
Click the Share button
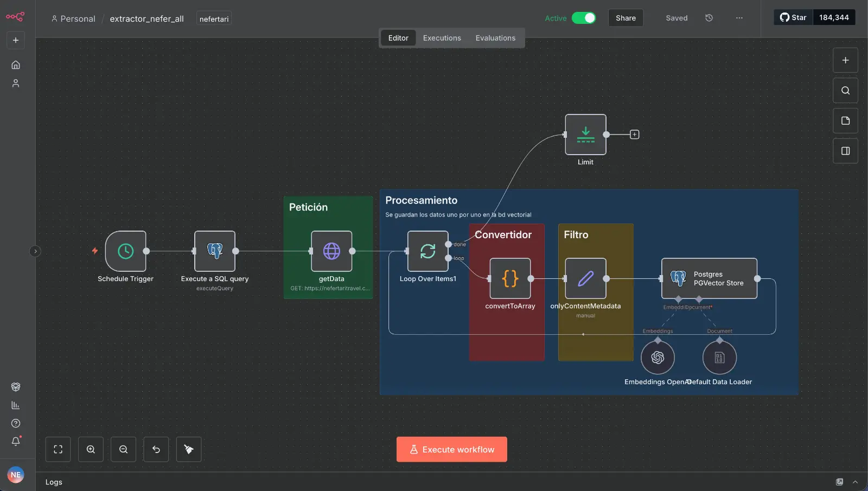tap(626, 18)
